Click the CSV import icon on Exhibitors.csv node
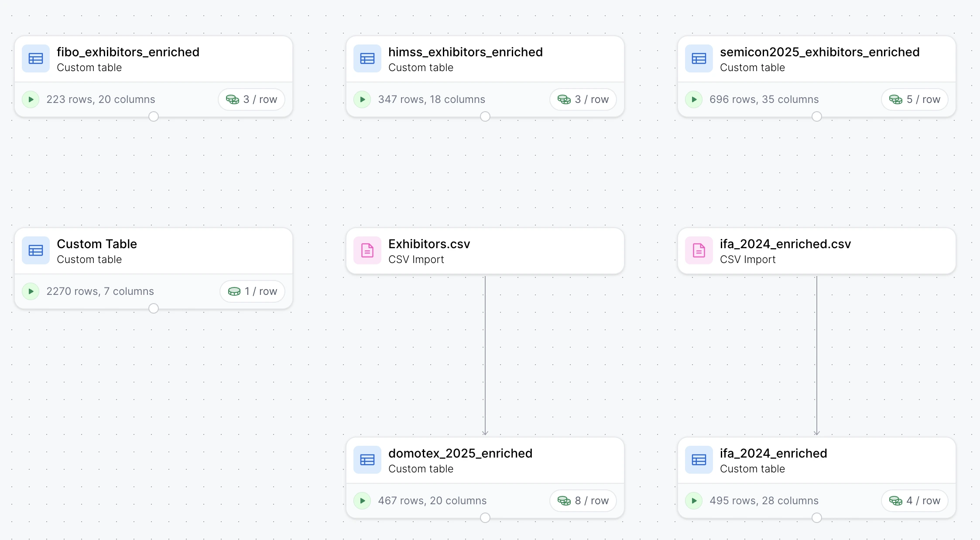980x540 pixels. click(x=367, y=250)
